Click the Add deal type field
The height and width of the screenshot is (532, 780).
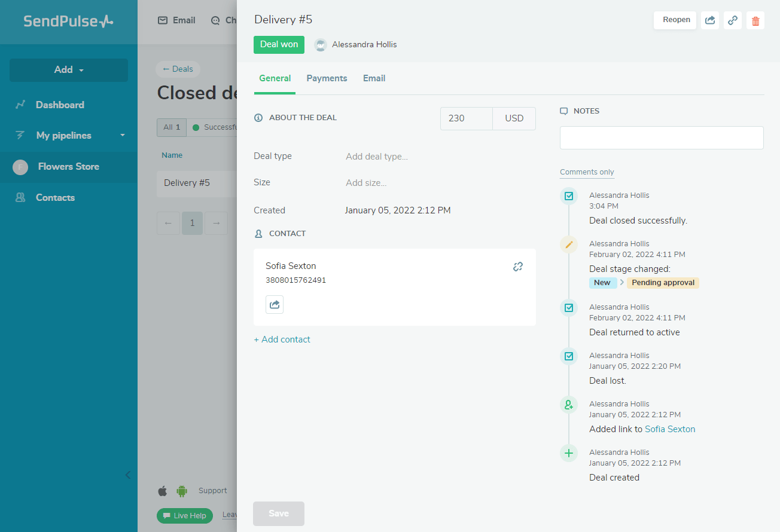tap(377, 157)
